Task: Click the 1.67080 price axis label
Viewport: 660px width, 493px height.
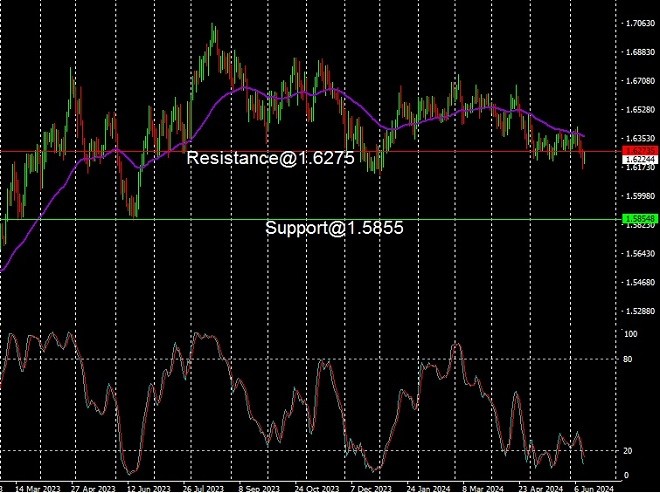Action: point(640,80)
